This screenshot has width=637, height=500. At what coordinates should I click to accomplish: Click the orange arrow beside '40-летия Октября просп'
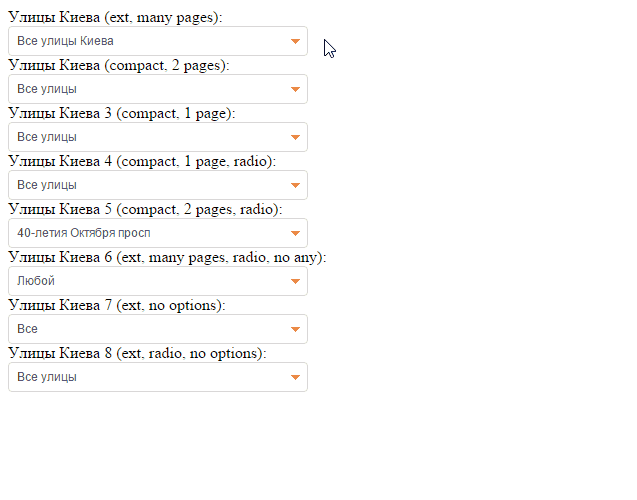click(295, 233)
